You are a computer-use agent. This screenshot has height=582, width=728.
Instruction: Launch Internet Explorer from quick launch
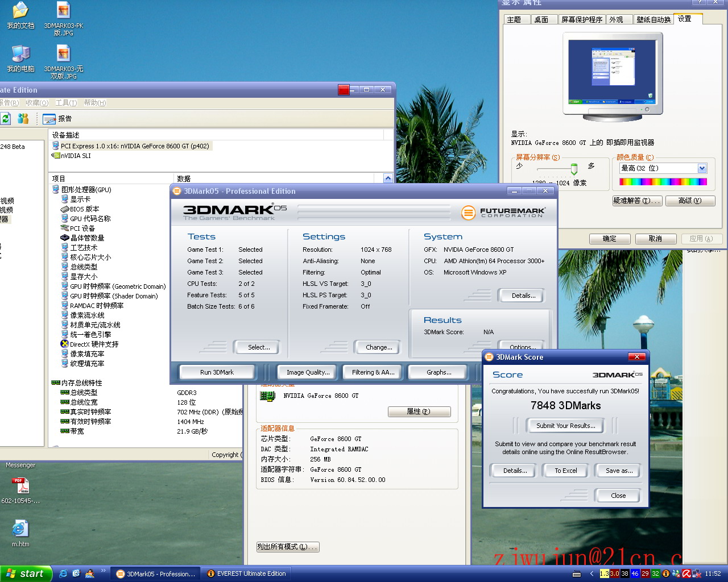point(63,573)
